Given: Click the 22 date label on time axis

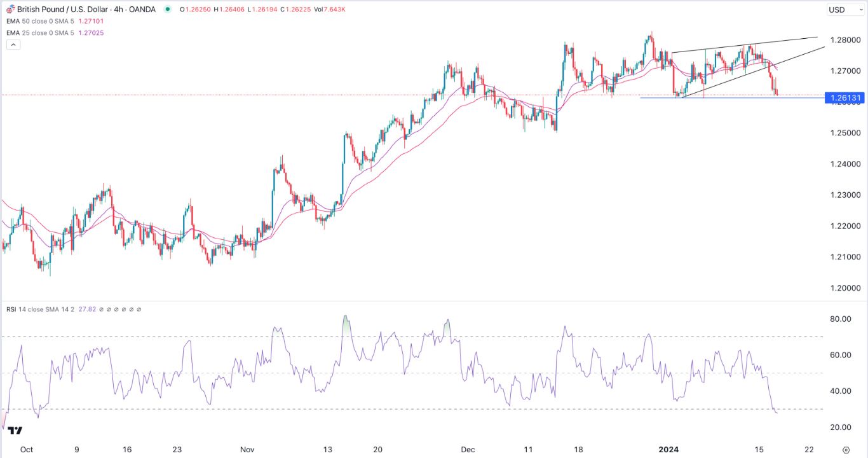Looking at the screenshot, I should tap(809, 449).
